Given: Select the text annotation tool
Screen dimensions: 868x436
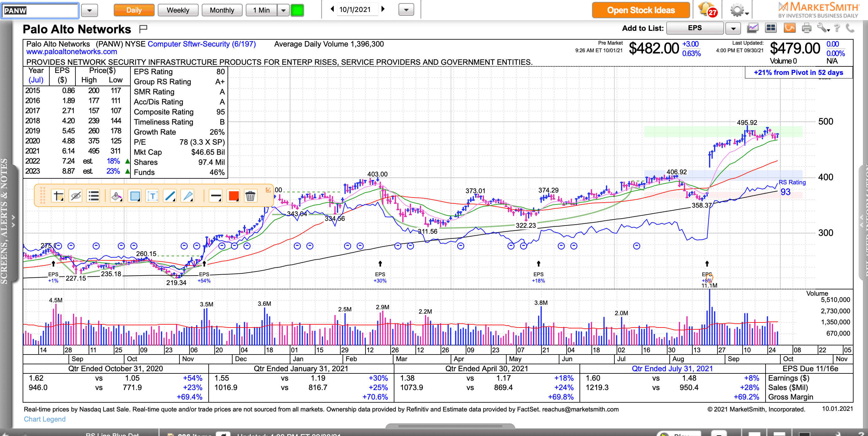Looking at the screenshot, I should pyautogui.click(x=152, y=196).
